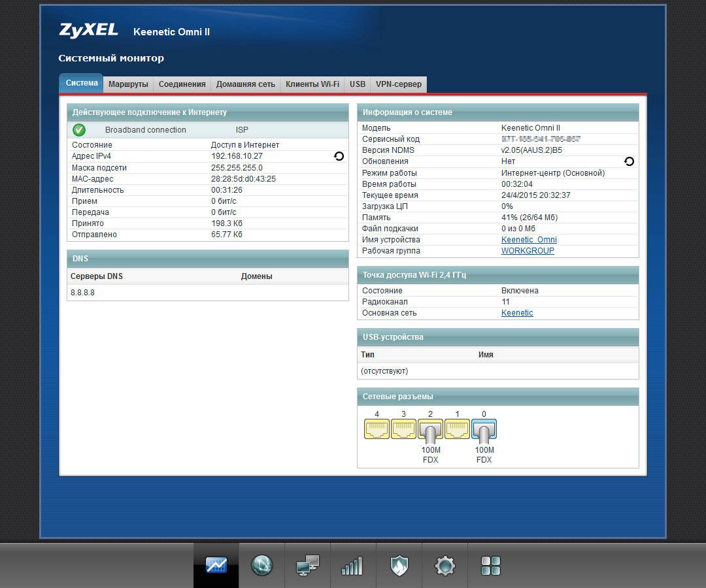The image size is (706, 588).
Task: Open the VPN-сервер tab
Action: point(399,84)
